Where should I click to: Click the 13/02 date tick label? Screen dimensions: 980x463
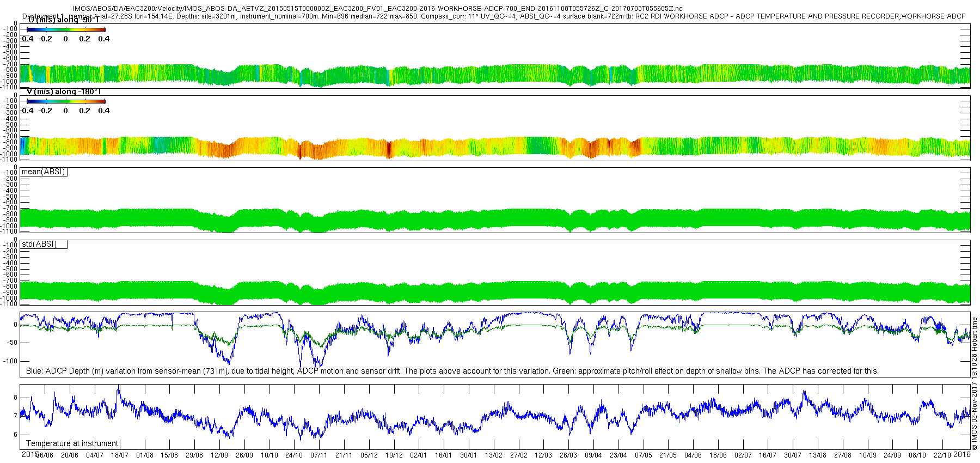point(494,455)
